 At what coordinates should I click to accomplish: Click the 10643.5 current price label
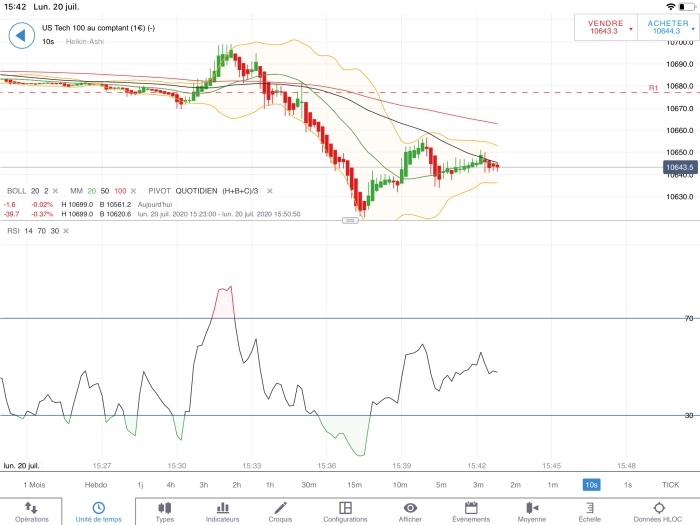(680, 167)
